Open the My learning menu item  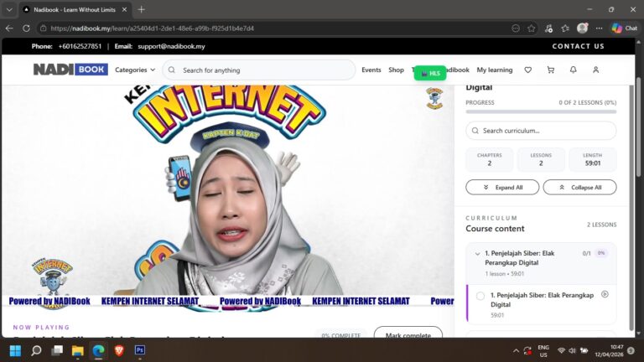pyautogui.click(x=494, y=70)
